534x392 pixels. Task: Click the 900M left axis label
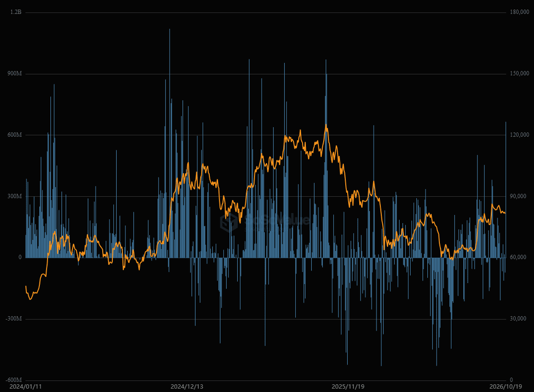point(14,73)
